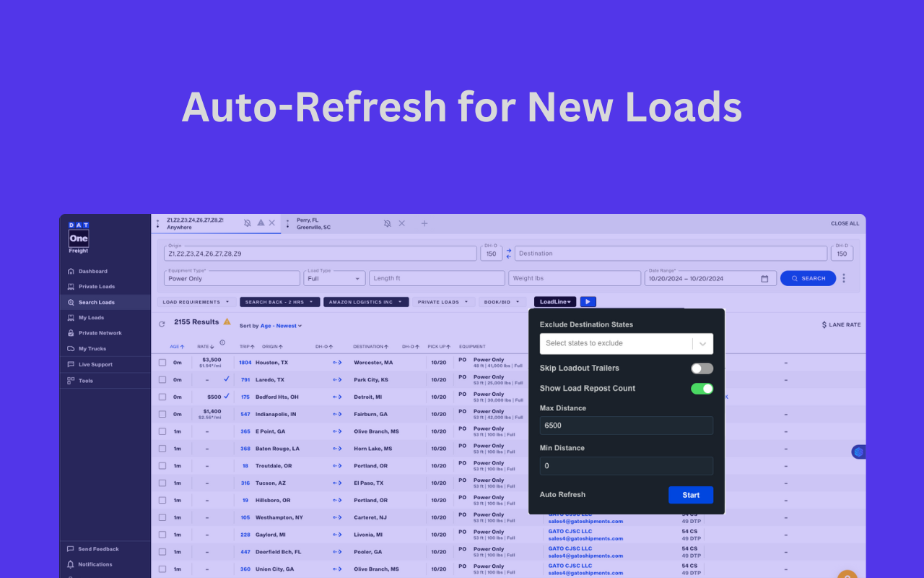924x578 pixels.
Task: Swap origin and destination with the arrows icon
Action: tap(509, 254)
